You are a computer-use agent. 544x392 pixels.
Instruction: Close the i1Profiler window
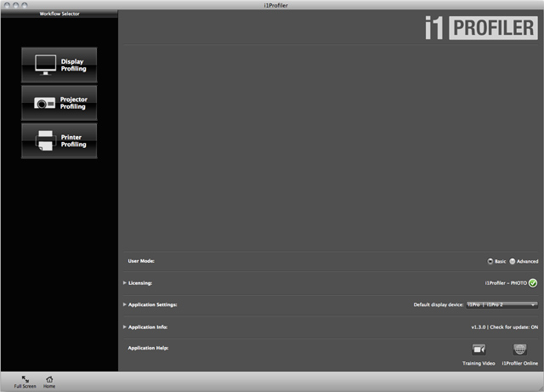click(7, 5)
